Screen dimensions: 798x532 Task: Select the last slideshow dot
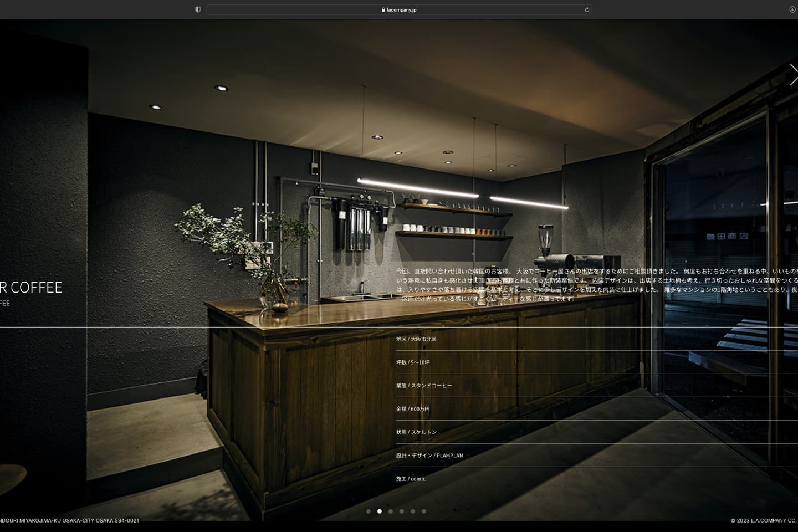coord(424,511)
